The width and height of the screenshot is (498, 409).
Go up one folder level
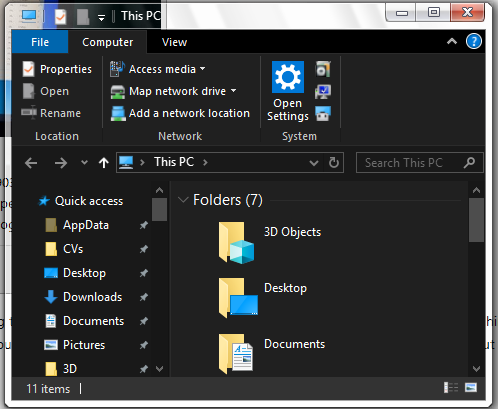tap(104, 163)
